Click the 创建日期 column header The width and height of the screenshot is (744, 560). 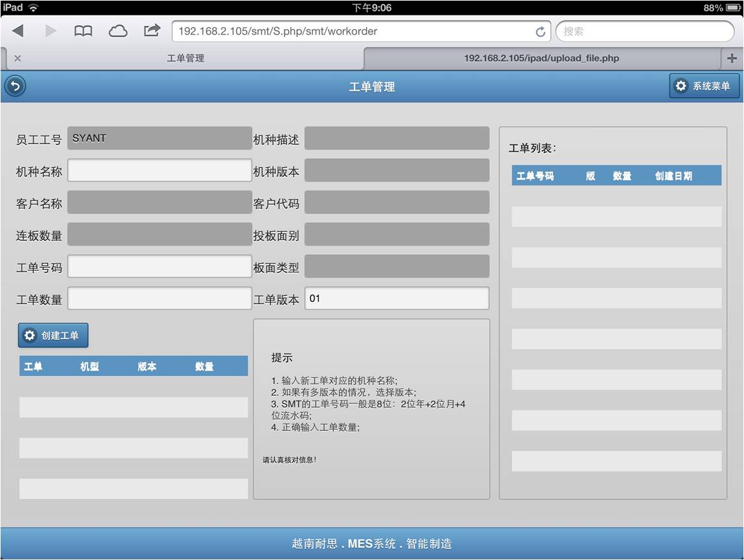673,176
